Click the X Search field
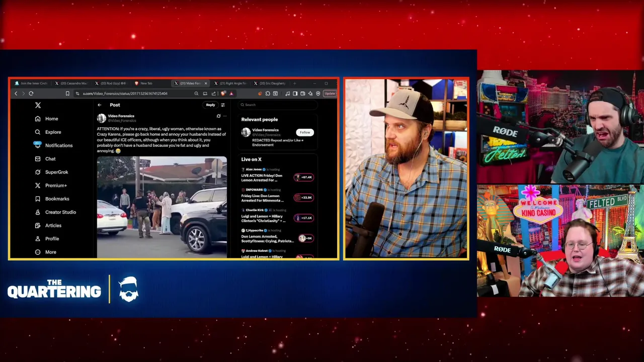This screenshot has height=362, width=644. [x=278, y=105]
